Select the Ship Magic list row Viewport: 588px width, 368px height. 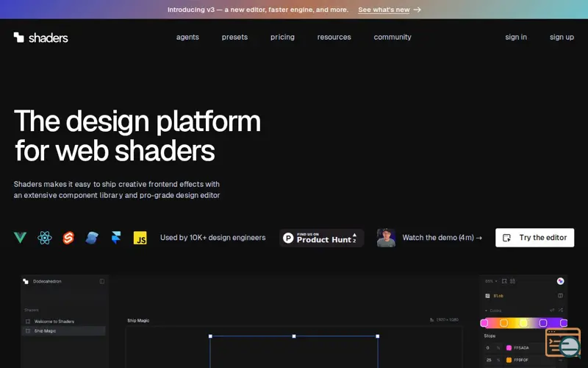63,330
